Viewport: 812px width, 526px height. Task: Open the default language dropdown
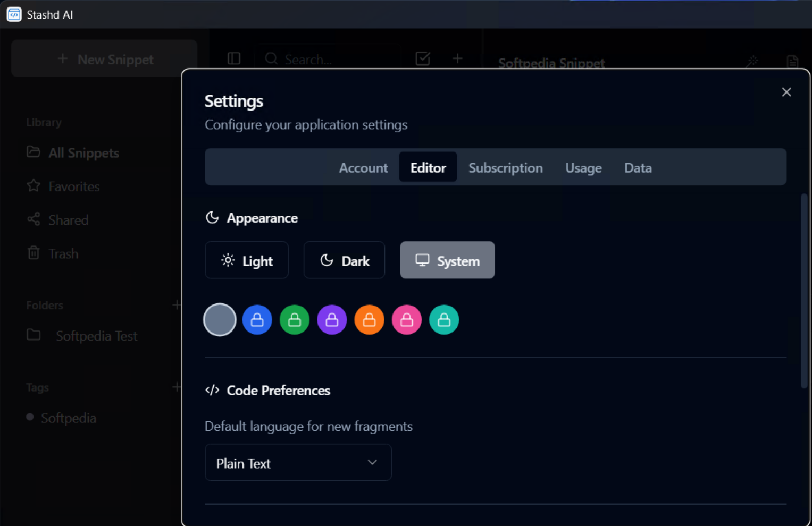(x=298, y=462)
